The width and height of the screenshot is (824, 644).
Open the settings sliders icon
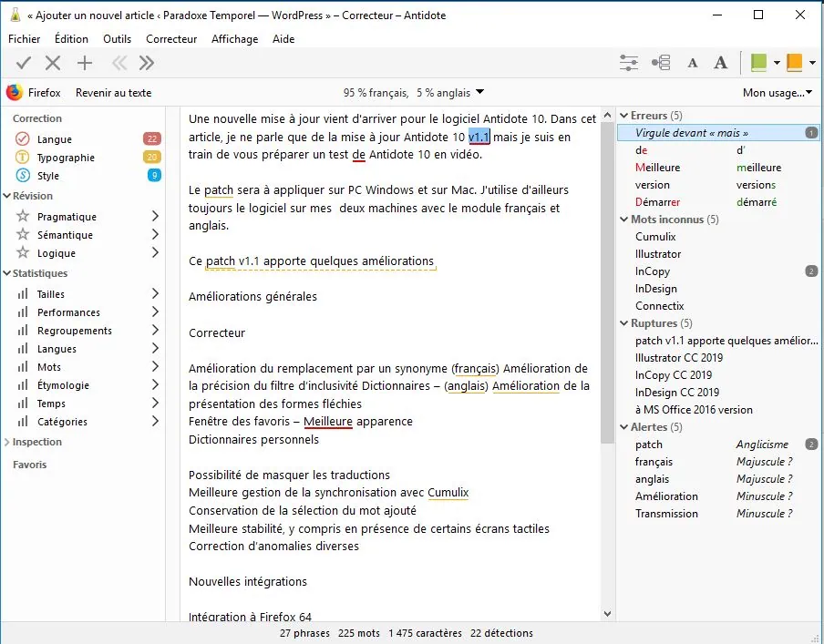click(x=629, y=63)
